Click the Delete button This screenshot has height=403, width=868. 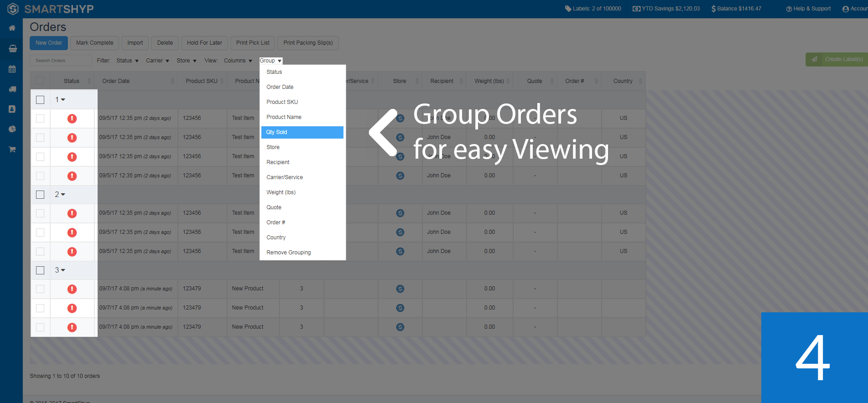[x=165, y=43]
